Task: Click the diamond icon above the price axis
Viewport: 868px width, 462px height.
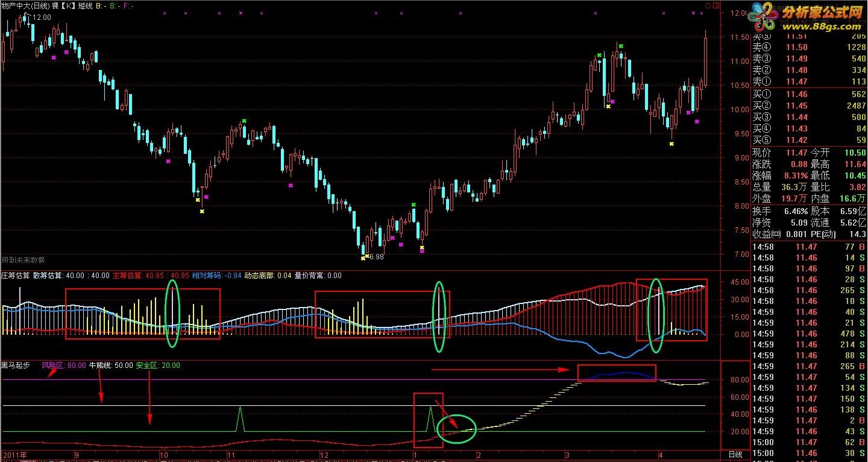Action: coord(708,5)
